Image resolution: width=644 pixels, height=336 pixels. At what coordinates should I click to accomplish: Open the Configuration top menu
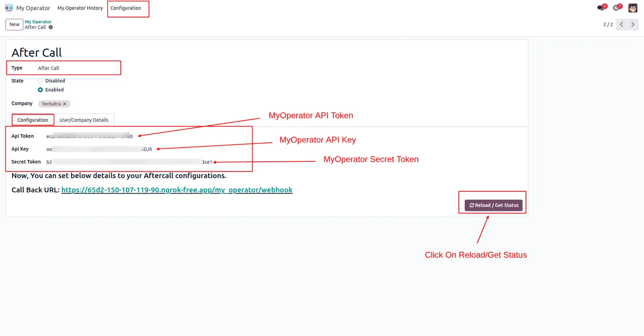(126, 8)
